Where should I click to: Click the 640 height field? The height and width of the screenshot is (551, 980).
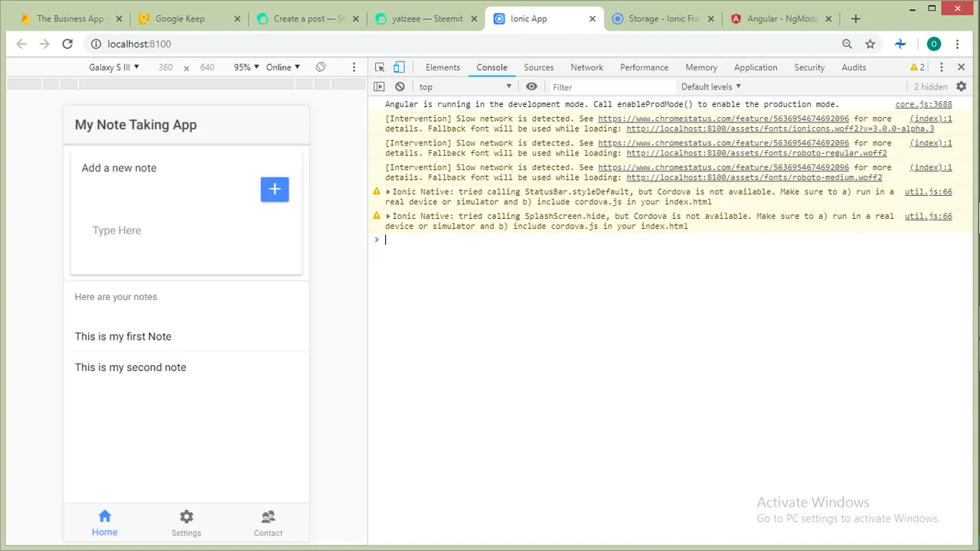(x=207, y=67)
